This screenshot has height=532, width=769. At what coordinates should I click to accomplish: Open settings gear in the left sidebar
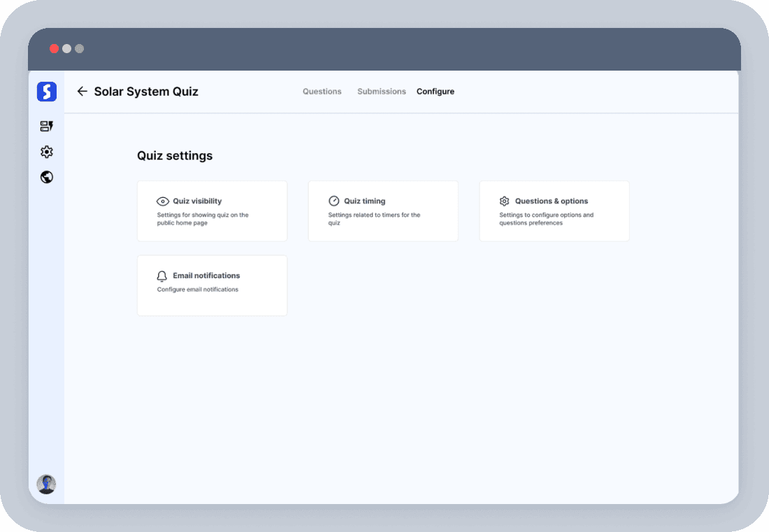(47, 152)
